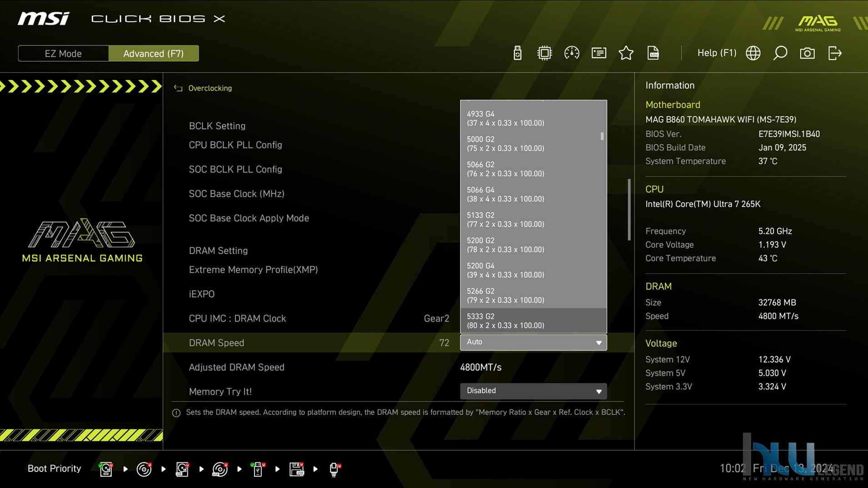Click the exit door icon at top right
Image resolution: width=868 pixels, height=488 pixels.
[835, 53]
